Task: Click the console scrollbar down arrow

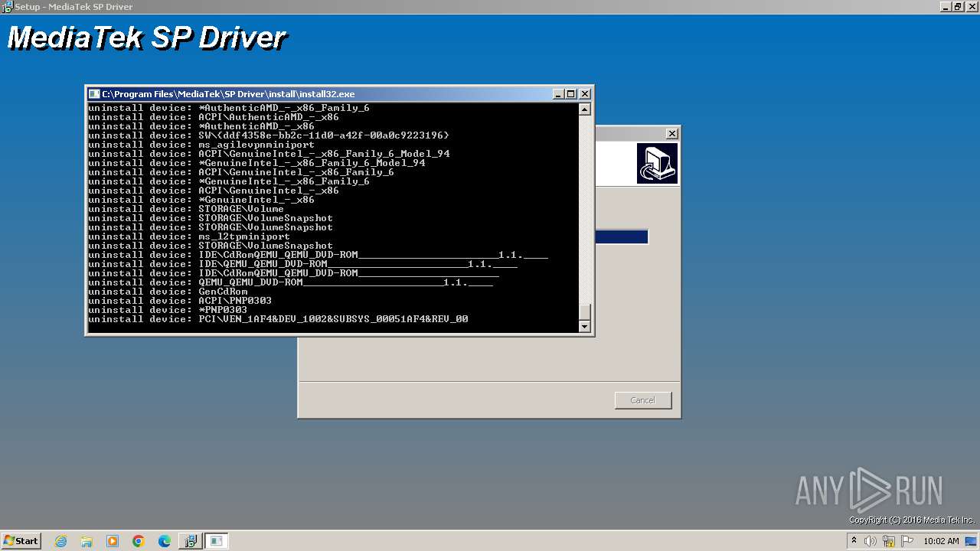Action: pos(585,327)
